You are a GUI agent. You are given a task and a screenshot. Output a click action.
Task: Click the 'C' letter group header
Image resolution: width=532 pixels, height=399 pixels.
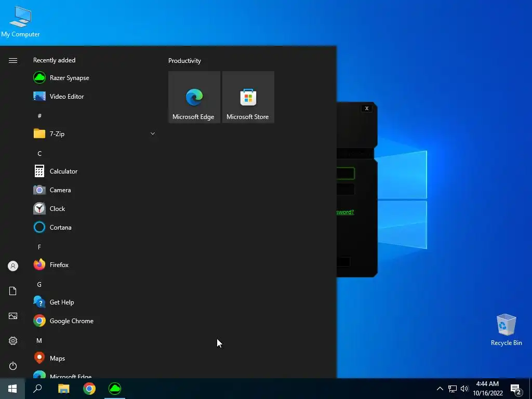(x=39, y=153)
